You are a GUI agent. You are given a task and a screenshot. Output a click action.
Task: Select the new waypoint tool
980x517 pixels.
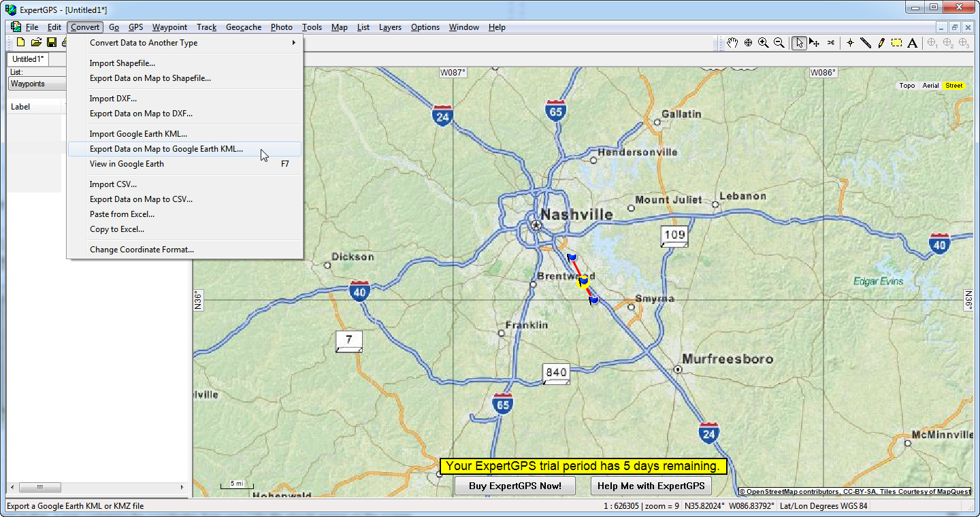(850, 43)
